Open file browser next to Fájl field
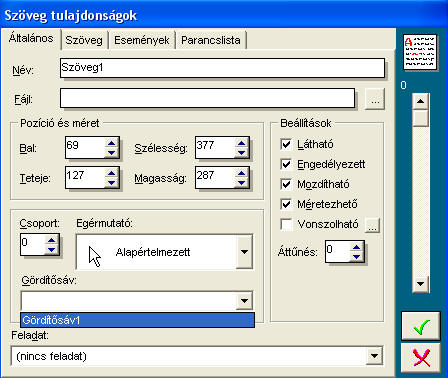This screenshot has width=448, height=378. tap(375, 99)
